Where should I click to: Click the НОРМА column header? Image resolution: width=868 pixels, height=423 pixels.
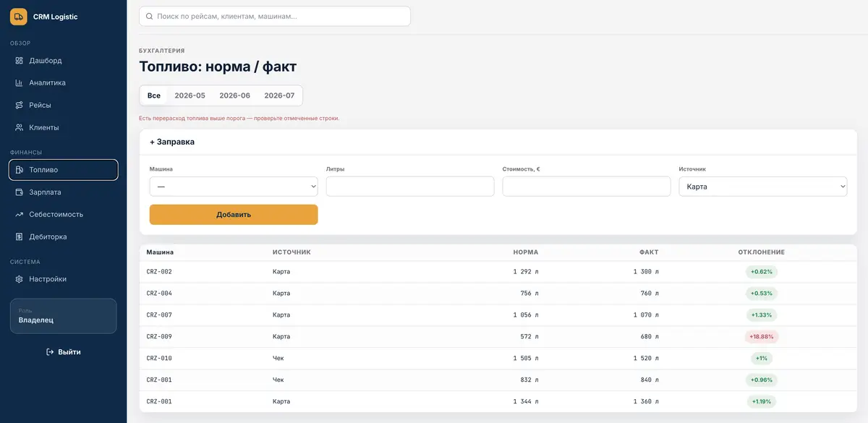526,252
